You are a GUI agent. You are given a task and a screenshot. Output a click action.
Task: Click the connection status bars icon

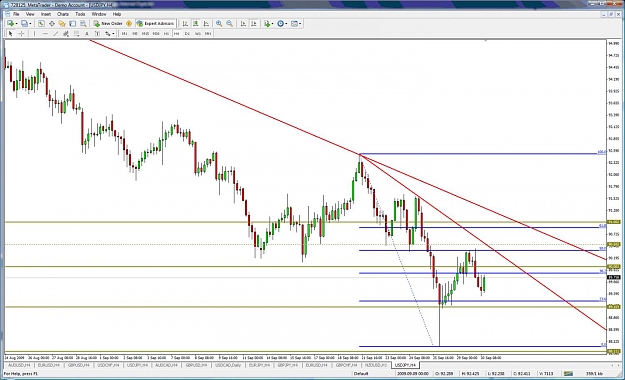coord(568,374)
